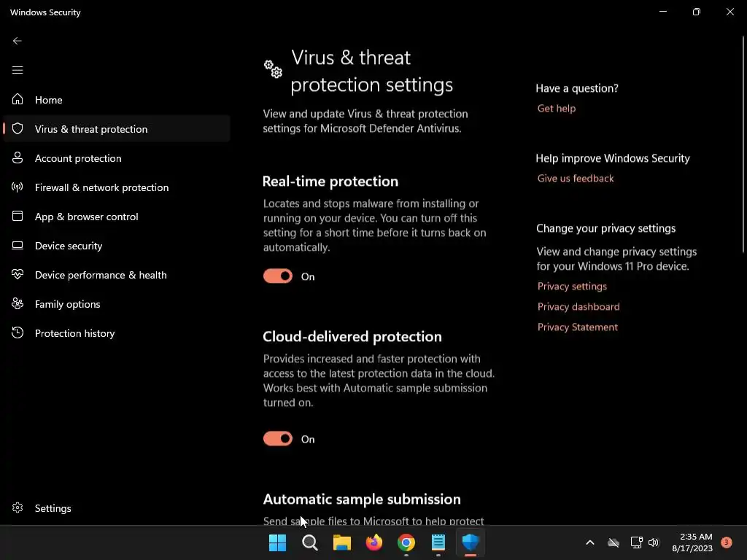Turn off Real-time protection toggle

[278, 276]
